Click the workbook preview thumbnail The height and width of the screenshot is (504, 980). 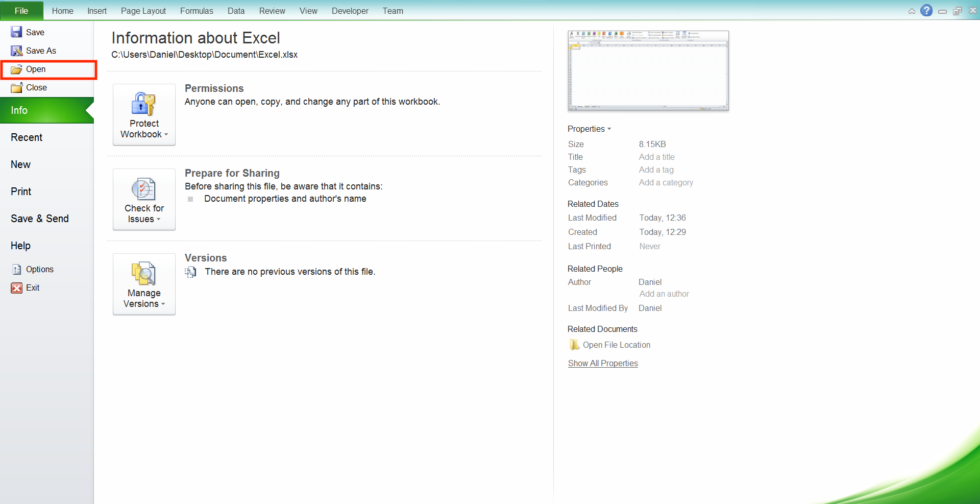pos(648,70)
